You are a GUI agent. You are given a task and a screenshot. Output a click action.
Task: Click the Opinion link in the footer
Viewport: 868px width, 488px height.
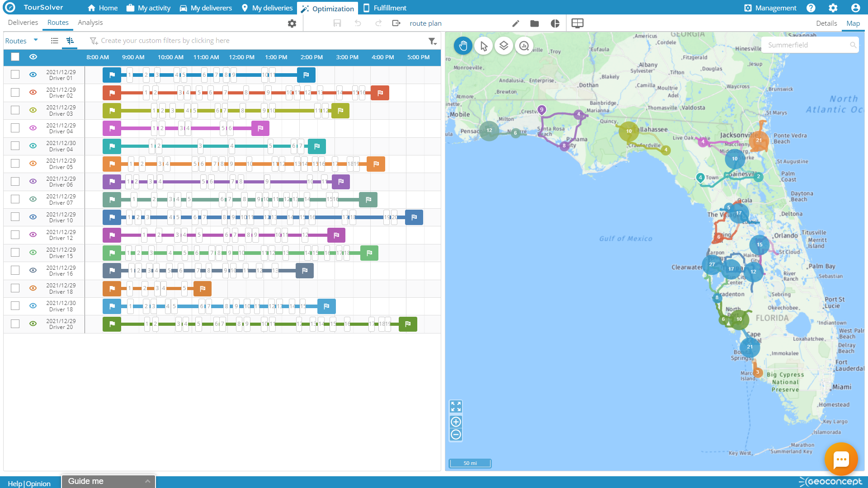pos(38,483)
